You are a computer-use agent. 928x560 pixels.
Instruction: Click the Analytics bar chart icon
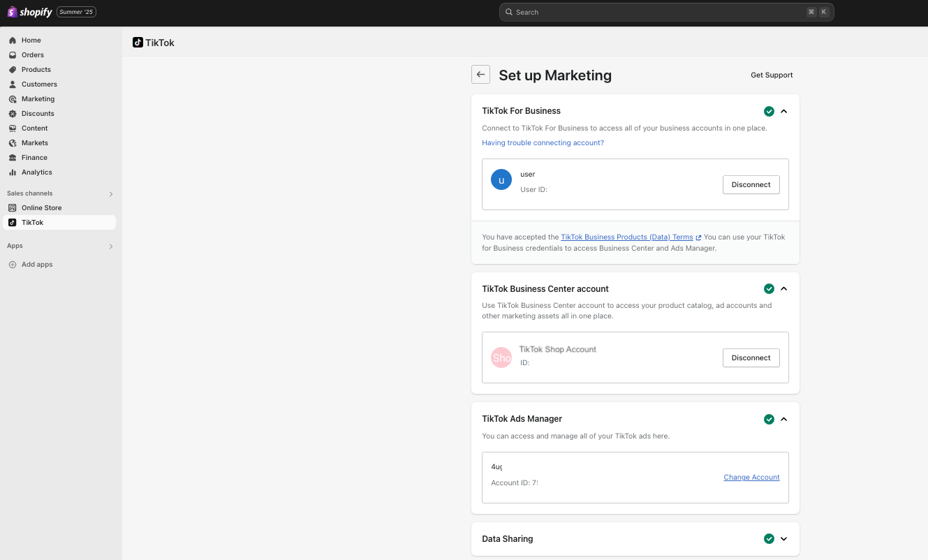[13, 172]
